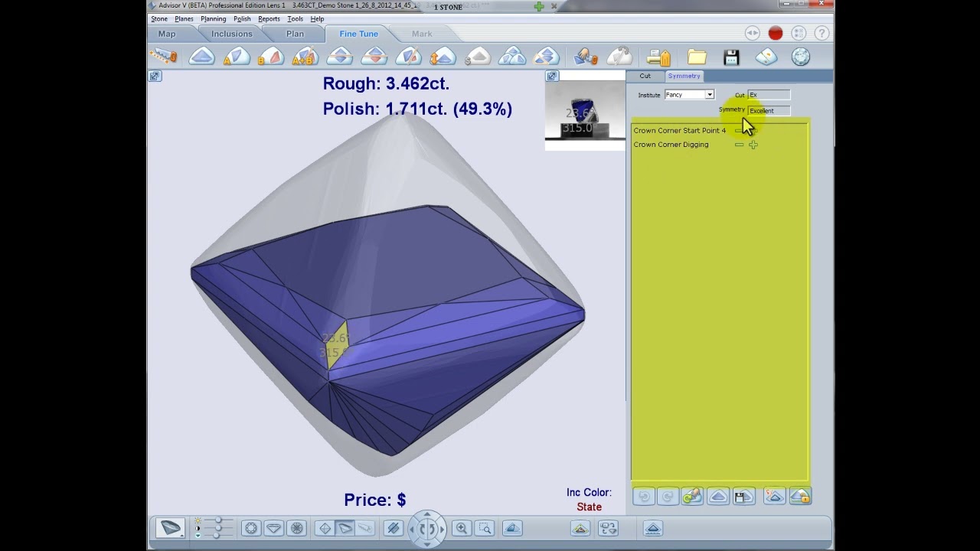Click the ruler measurement tool icon

(x=163, y=56)
